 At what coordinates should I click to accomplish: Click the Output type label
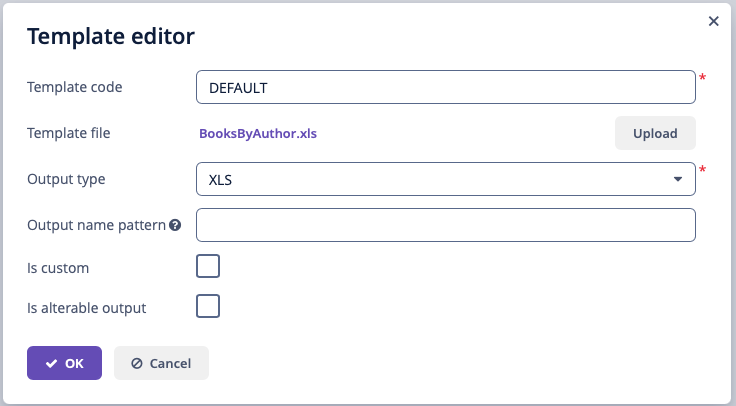click(66, 179)
